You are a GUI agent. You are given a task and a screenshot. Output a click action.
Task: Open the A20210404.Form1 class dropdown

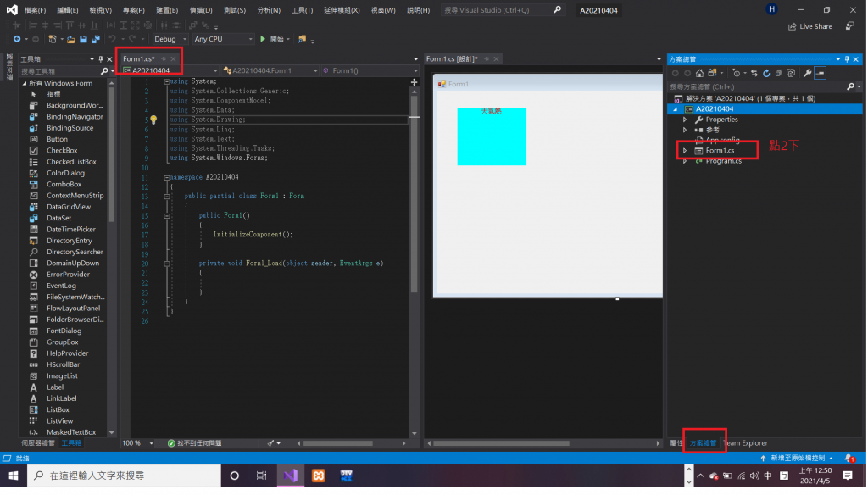point(270,70)
